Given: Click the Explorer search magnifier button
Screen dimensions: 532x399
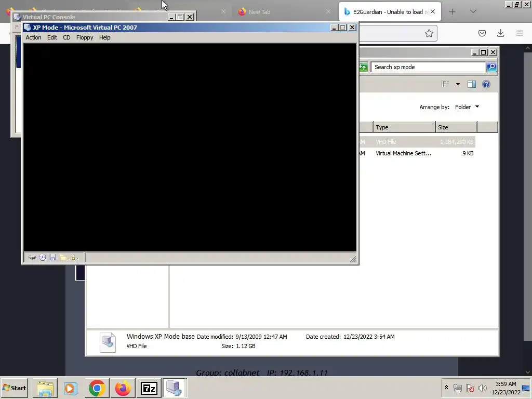Looking at the screenshot, I should (491, 67).
